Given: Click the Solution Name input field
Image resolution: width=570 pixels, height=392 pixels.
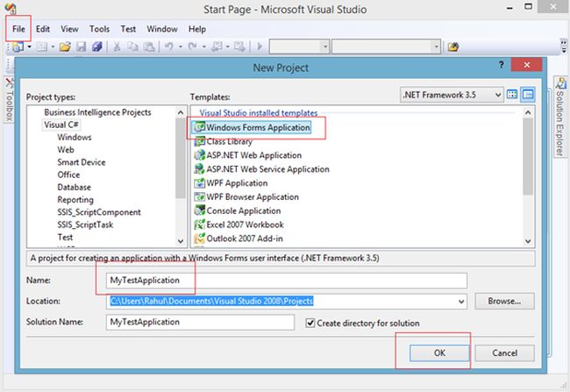Looking at the screenshot, I should click(200, 322).
